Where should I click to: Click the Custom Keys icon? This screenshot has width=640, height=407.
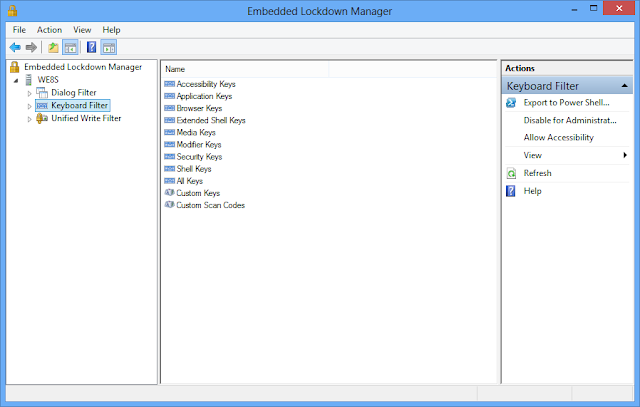(x=169, y=193)
